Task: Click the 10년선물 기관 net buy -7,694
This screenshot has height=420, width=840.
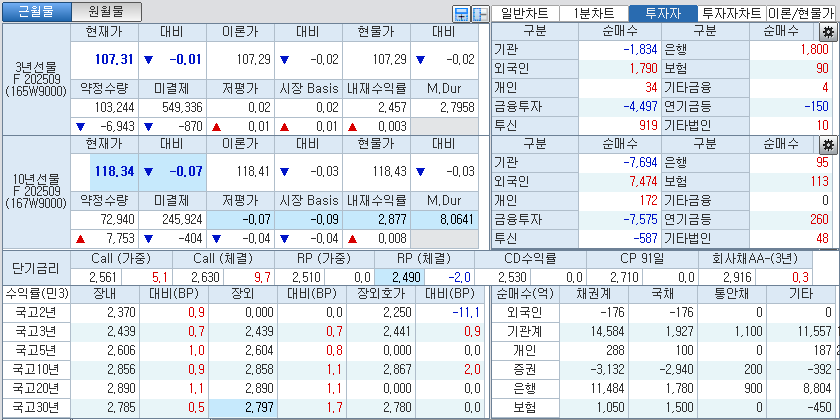Action: click(x=620, y=162)
